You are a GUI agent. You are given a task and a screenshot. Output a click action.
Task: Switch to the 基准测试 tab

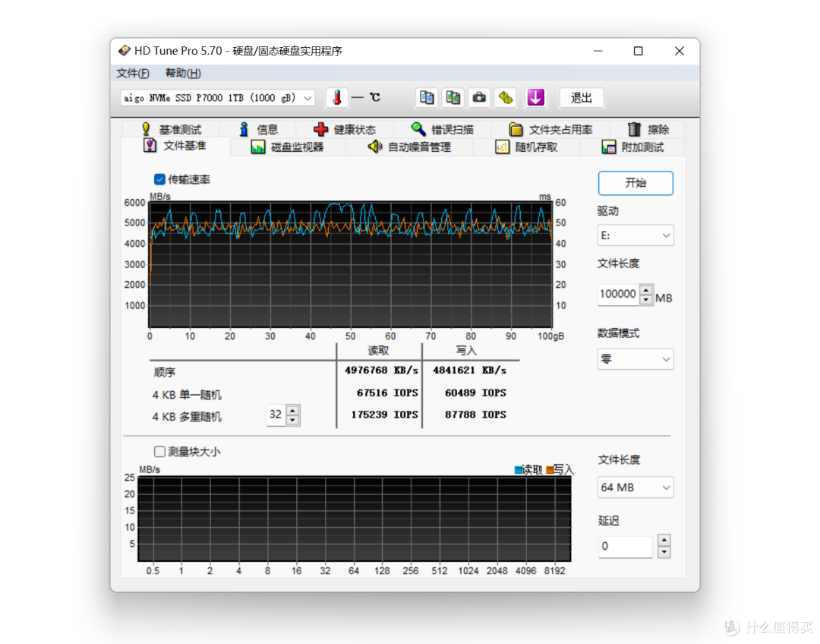pos(172,129)
